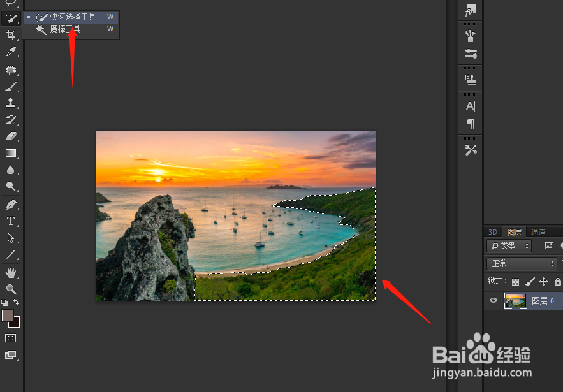Select the Spot Healing Brush tool

pos(11,69)
